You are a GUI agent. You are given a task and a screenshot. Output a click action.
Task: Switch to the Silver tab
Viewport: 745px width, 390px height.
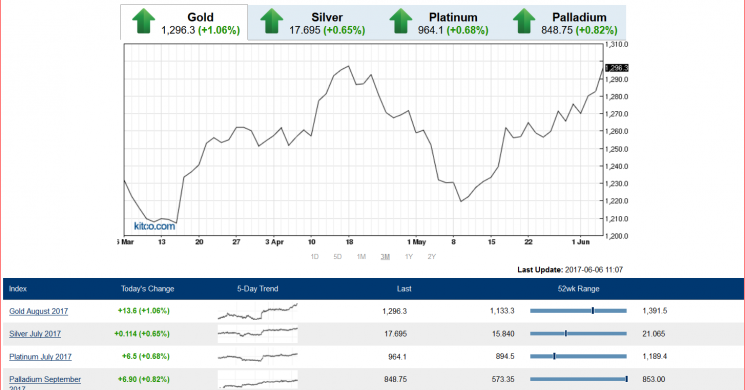click(312, 22)
